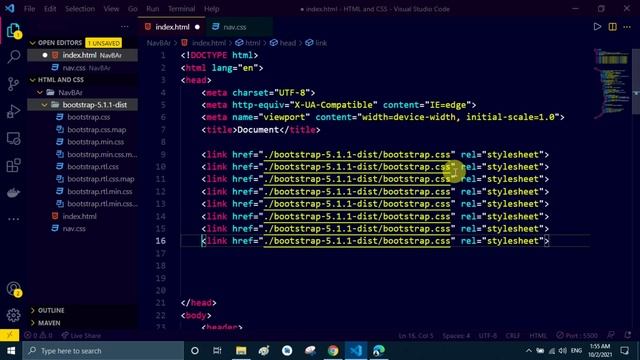Click the Run play icon in editor toolbar

597,27
